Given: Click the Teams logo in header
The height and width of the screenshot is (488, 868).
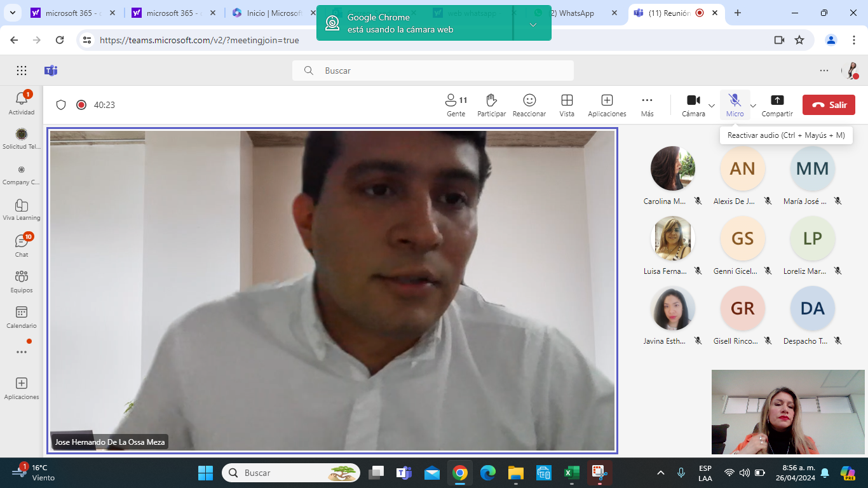Looking at the screenshot, I should [51, 71].
